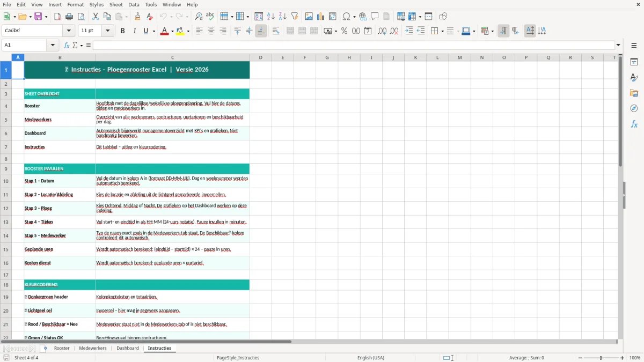
Task: Insert an image via toolbar icon
Action: tap(309, 17)
